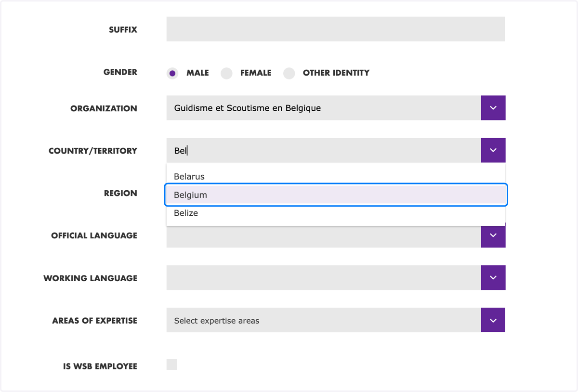This screenshot has height=392, width=578.
Task: Click the SUFFIX label
Action: coord(123,30)
